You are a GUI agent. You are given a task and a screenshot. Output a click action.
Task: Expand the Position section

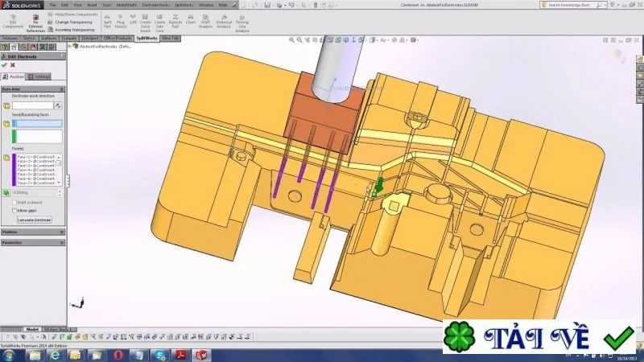pyautogui.click(x=62, y=232)
